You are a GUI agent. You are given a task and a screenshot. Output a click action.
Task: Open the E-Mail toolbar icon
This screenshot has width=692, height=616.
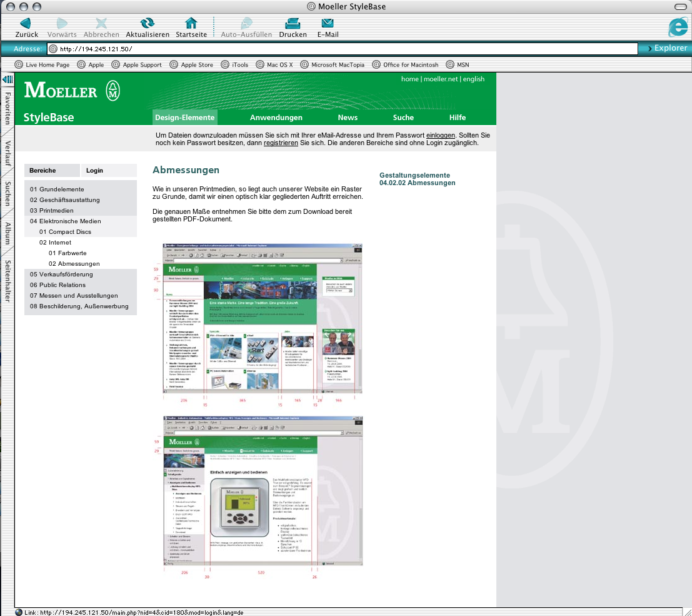[x=328, y=24]
